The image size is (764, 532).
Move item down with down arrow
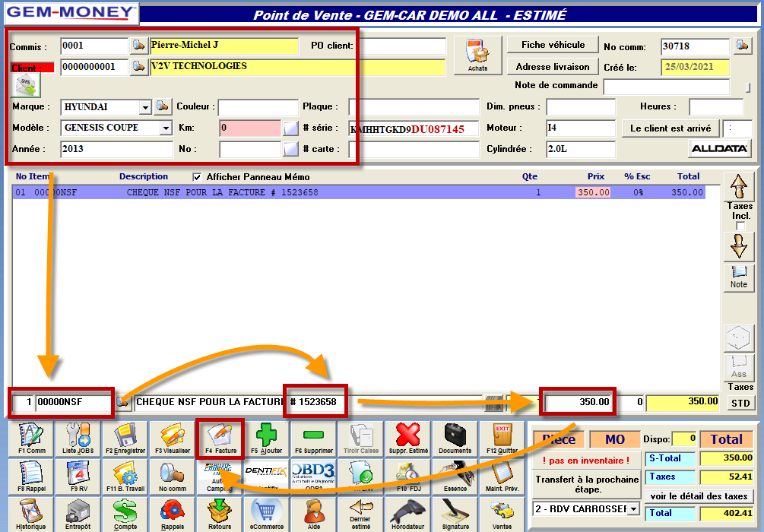click(x=739, y=246)
